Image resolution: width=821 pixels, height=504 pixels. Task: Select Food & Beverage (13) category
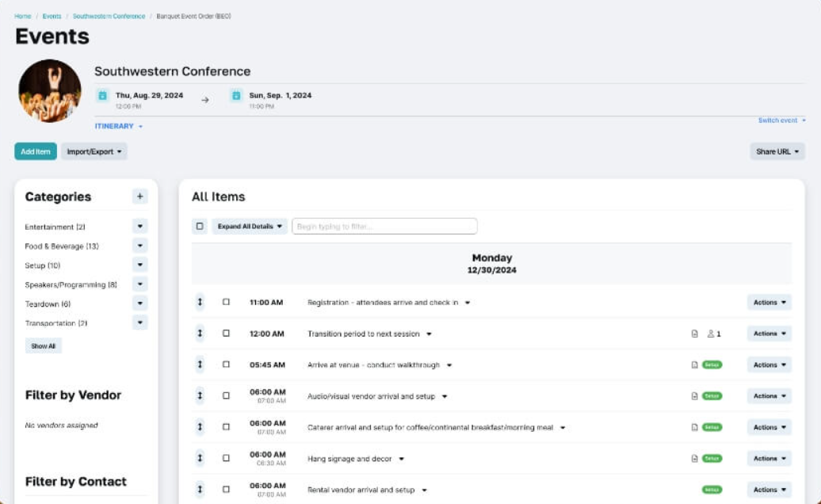[62, 246]
